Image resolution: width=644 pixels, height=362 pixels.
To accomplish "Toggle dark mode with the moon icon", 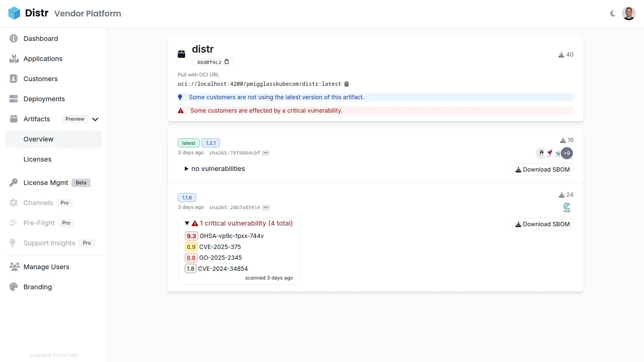I will [x=613, y=13].
